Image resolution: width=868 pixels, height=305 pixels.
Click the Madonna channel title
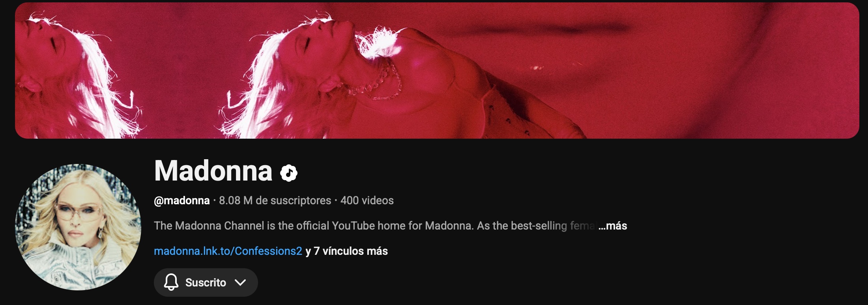[213, 171]
